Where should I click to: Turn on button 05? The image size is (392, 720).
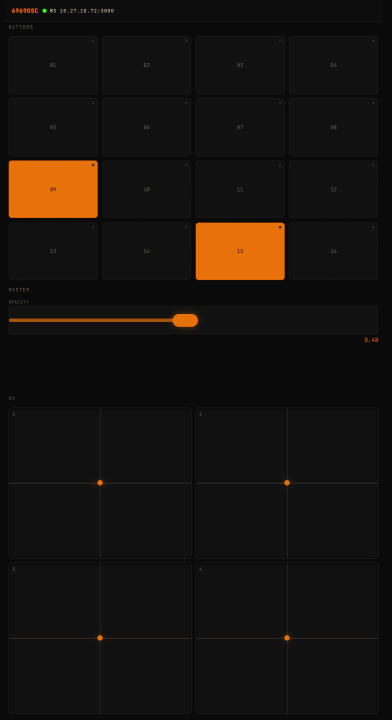(53, 127)
